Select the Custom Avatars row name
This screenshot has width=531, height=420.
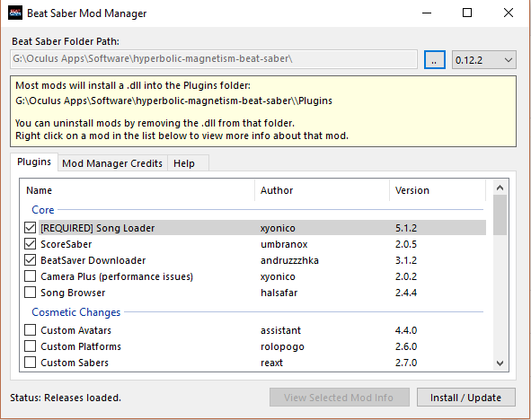75,330
